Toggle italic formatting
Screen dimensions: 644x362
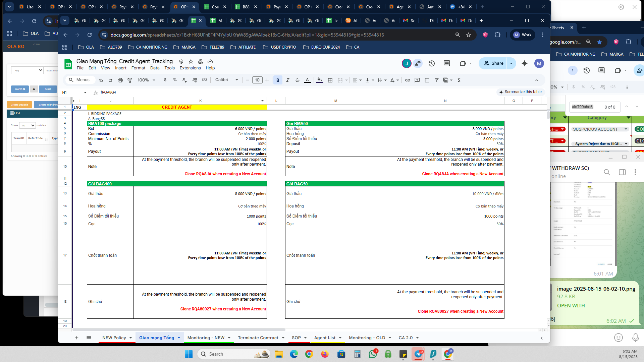[x=287, y=80]
